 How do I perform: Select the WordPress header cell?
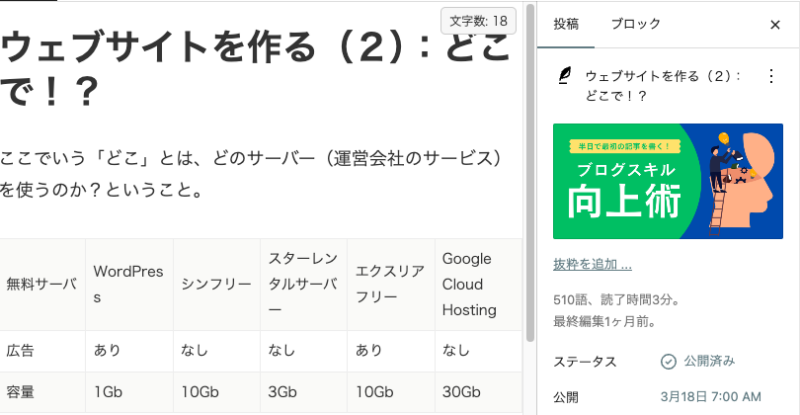click(129, 284)
